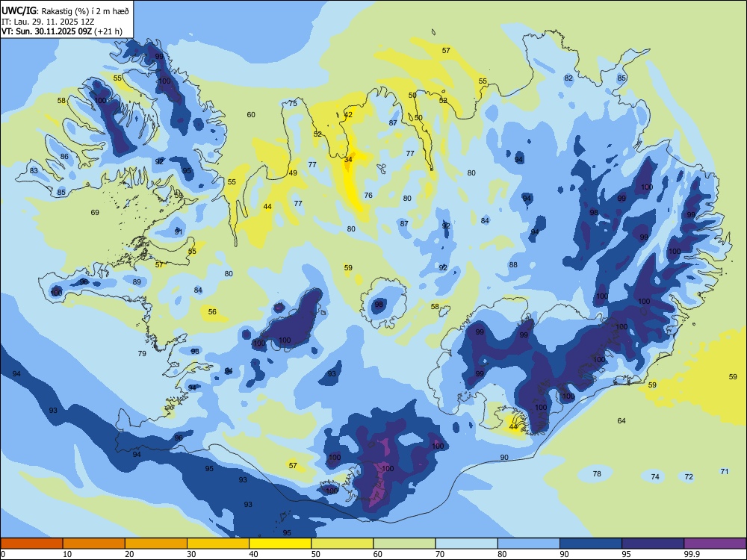Click the dark orange 0–10 legend swatch

tap(31, 544)
